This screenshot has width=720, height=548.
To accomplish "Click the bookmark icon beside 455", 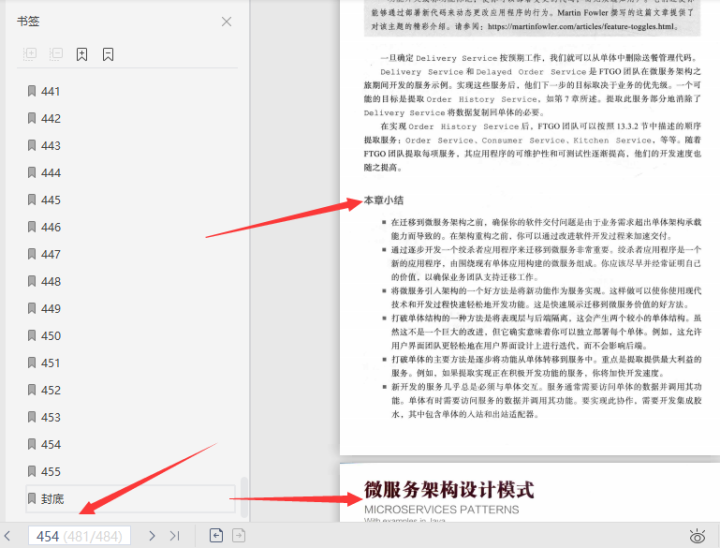I will coord(32,471).
